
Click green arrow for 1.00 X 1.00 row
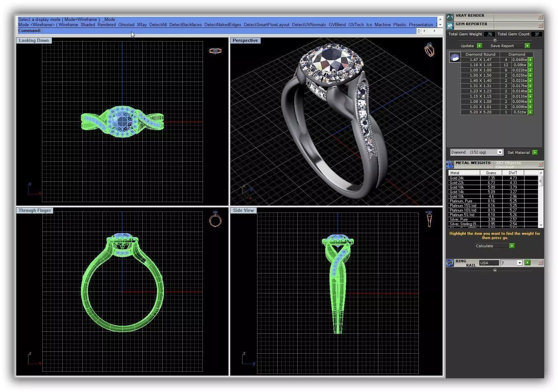pyautogui.click(x=530, y=70)
